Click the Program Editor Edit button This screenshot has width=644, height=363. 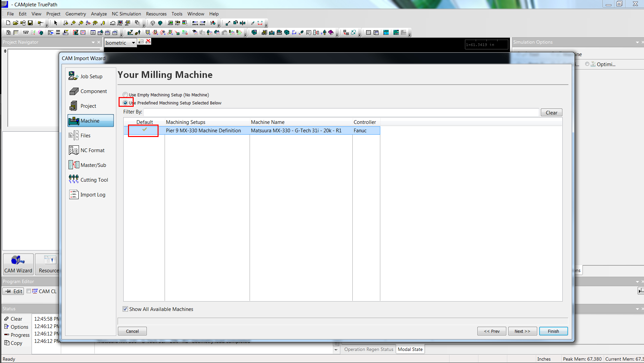coord(13,291)
